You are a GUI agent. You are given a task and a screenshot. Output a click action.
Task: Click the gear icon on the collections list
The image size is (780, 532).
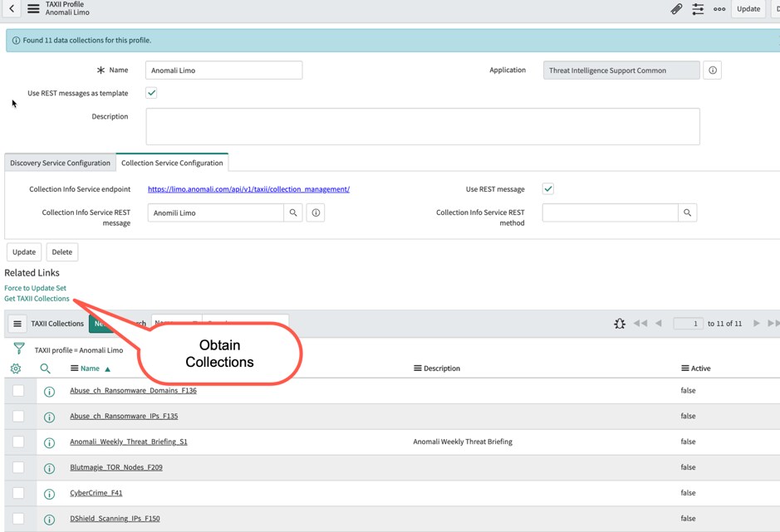(x=14, y=368)
